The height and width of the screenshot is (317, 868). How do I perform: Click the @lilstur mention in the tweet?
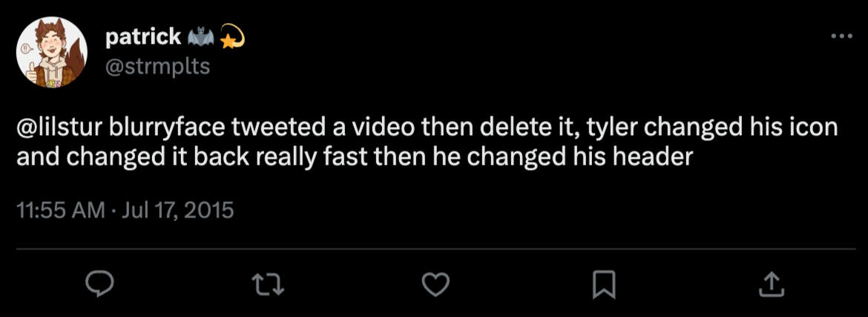pos(59,128)
